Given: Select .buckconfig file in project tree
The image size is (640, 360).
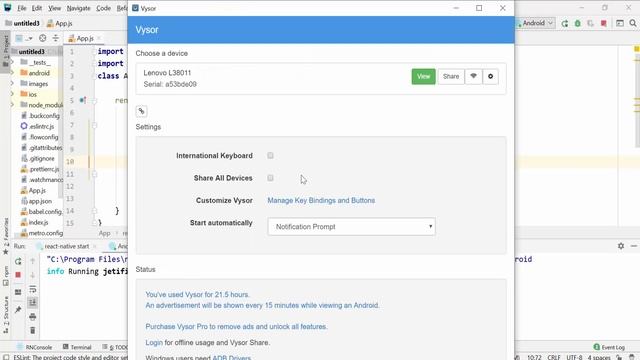Looking at the screenshot, I should tap(40, 116).
